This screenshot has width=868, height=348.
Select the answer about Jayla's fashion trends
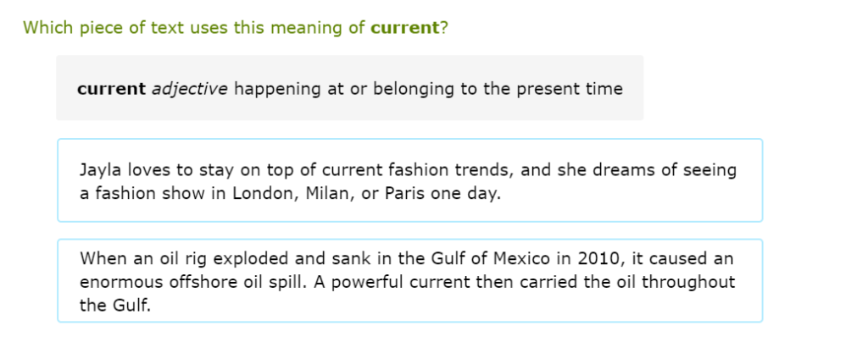(409, 180)
